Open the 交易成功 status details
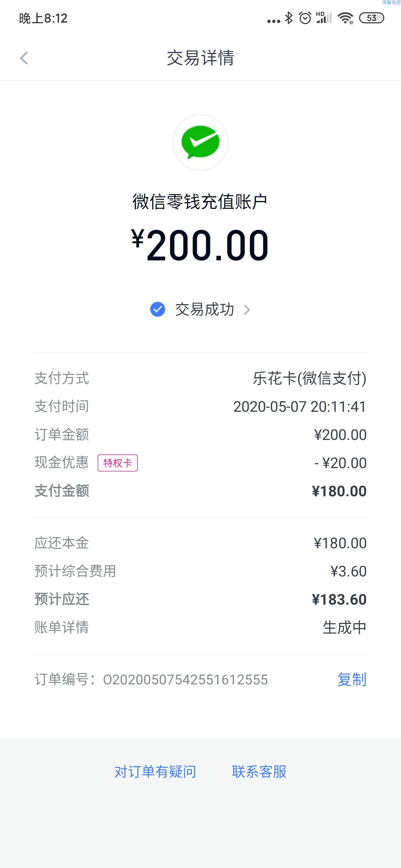The image size is (401, 868). (x=205, y=309)
